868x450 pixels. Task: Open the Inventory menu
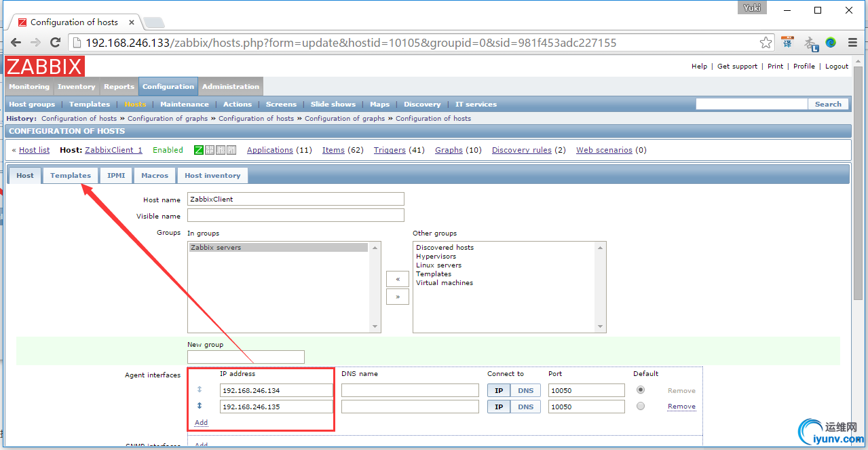coord(77,86)
